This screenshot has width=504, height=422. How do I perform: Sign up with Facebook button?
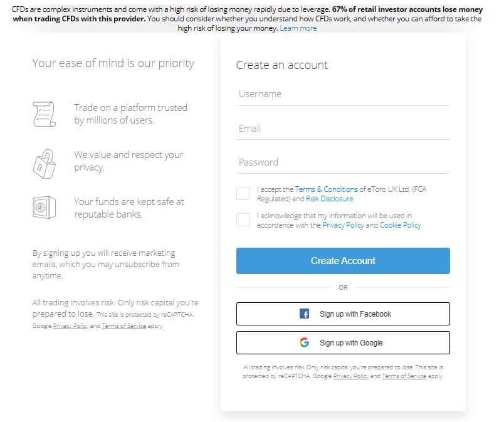tap(343, 314)
